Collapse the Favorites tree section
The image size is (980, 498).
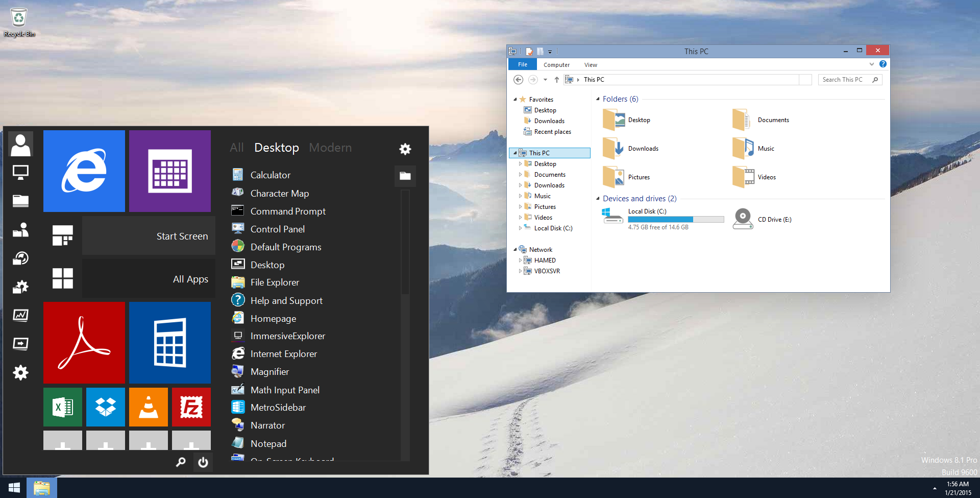coord(515,100)
